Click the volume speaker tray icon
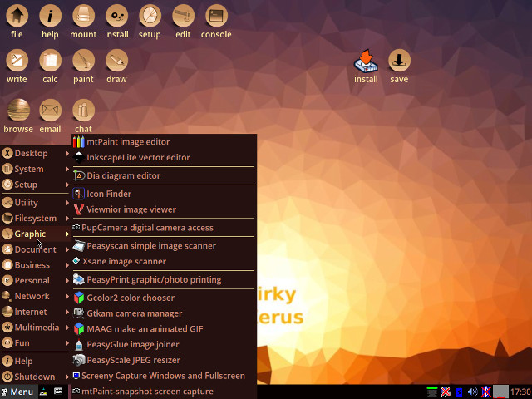The width and height of the screenshot is (532, 399). pos(473,392)
